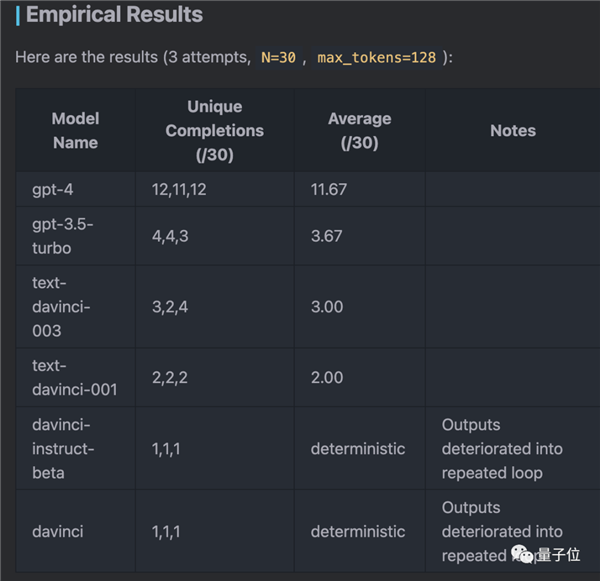Click the "Average (/30)" column header
Screen dimensions: 600x581
359,130
